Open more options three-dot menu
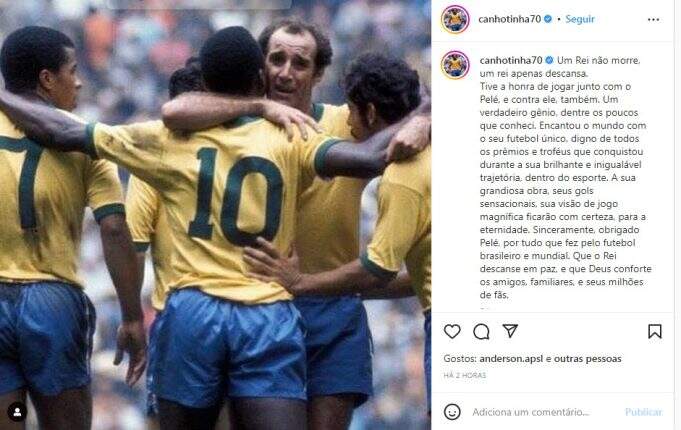 pos(654,20)
